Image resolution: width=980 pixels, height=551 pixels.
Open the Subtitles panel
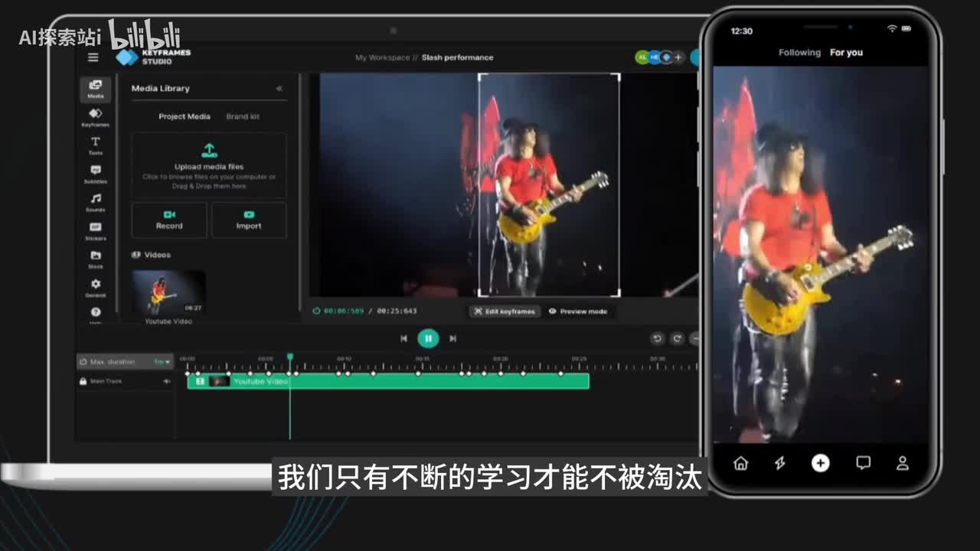[95, 174]
